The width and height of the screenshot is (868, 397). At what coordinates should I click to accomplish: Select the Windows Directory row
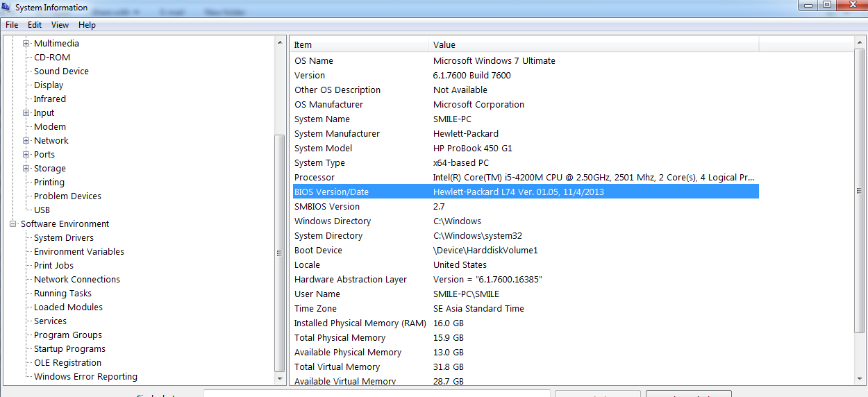pos(526,221)
